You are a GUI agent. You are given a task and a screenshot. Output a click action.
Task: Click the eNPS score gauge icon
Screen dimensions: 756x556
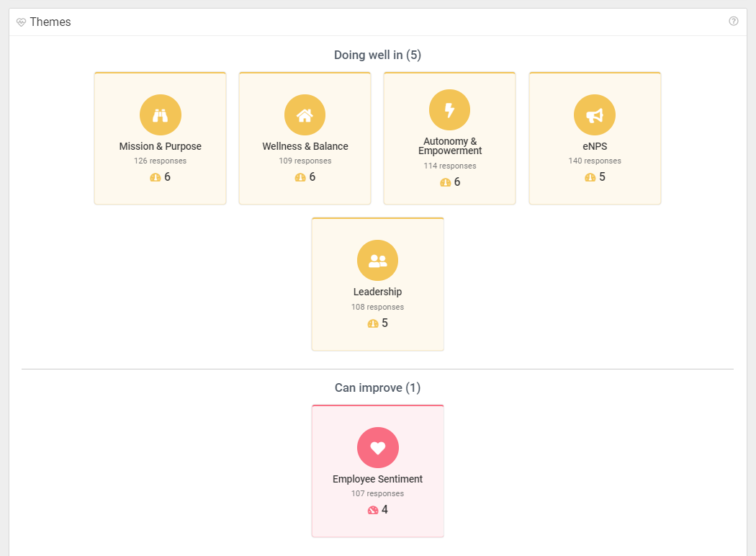tap(590, 177)
